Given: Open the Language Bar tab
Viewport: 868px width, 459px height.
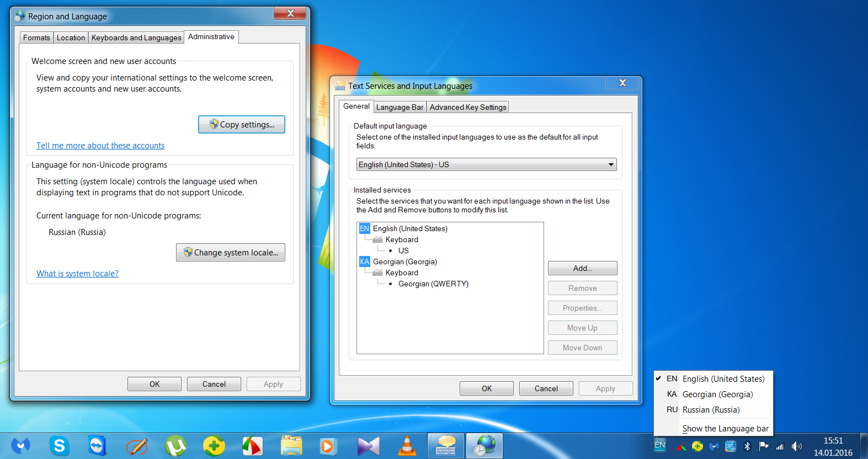Looking at the screenshot, I should coord(400,107).
